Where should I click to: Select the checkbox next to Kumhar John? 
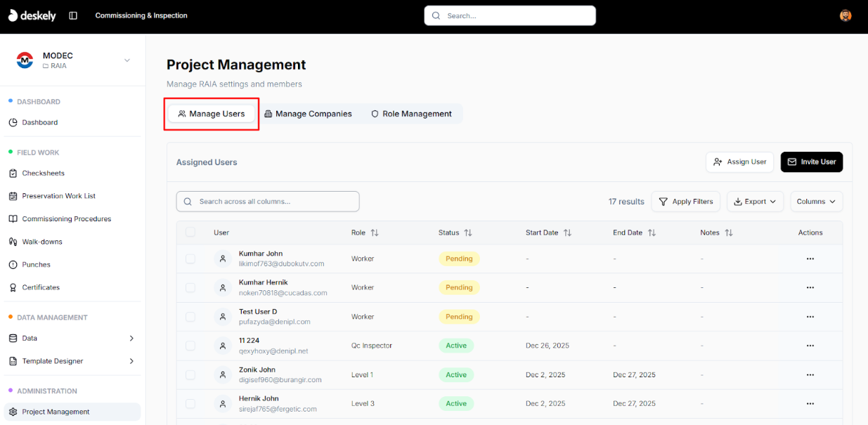pyautogui.click(x=190, y=259)
